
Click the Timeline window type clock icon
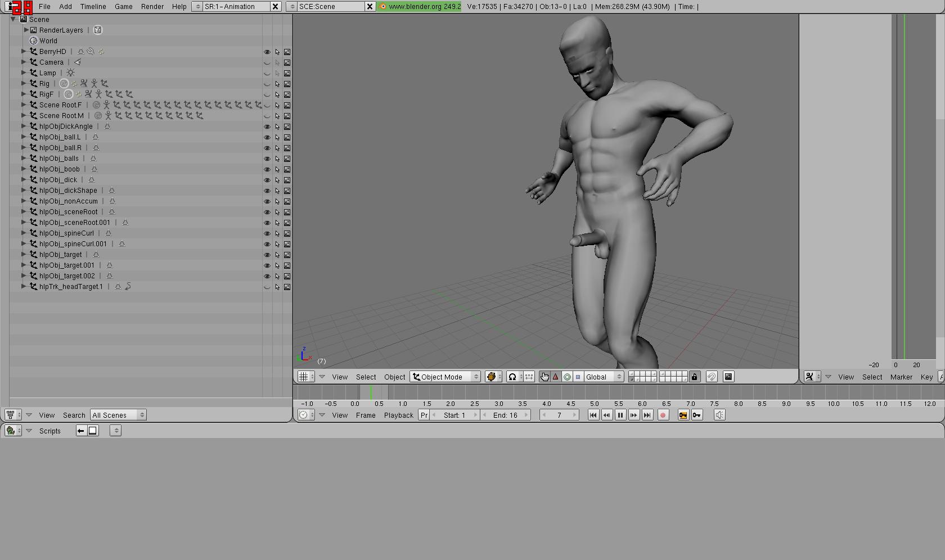[x=306, y=415]
